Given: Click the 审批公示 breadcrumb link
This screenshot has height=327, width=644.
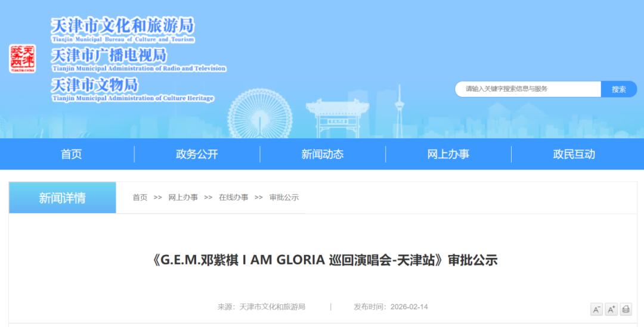Looking at the screenshot, I should (x=284, y=197).
